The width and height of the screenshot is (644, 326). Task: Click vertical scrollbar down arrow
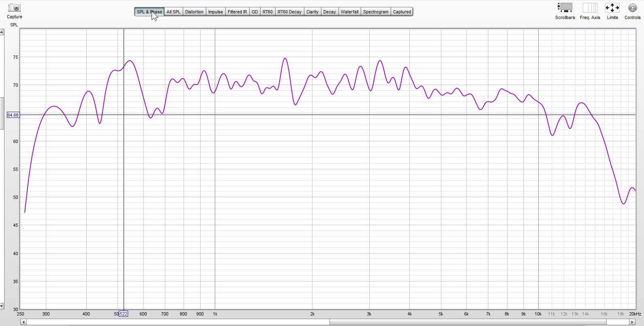2,306
